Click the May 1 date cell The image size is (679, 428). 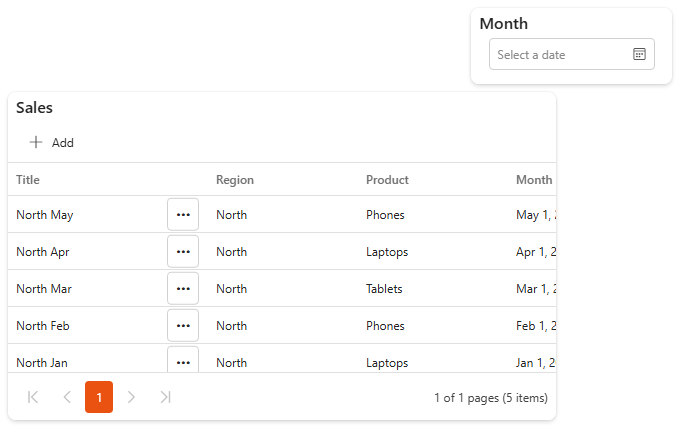pyautogui.click(x=536, y=215)
